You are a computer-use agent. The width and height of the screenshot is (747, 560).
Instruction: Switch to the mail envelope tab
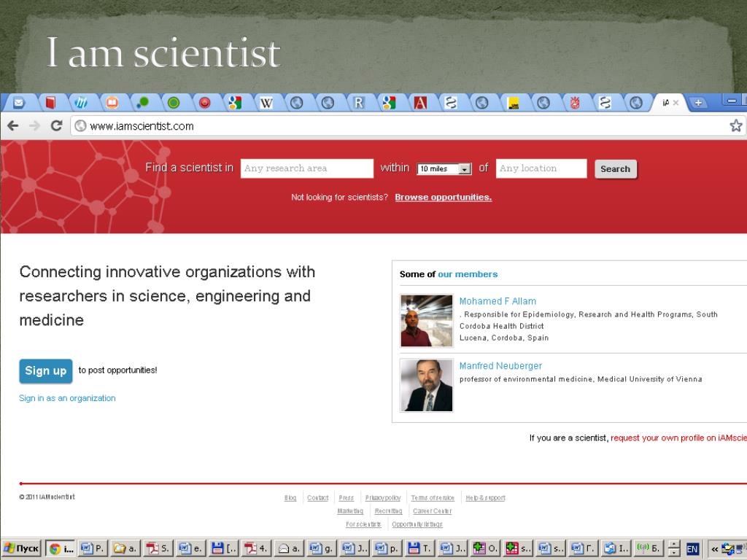click(x=18, y=102)
